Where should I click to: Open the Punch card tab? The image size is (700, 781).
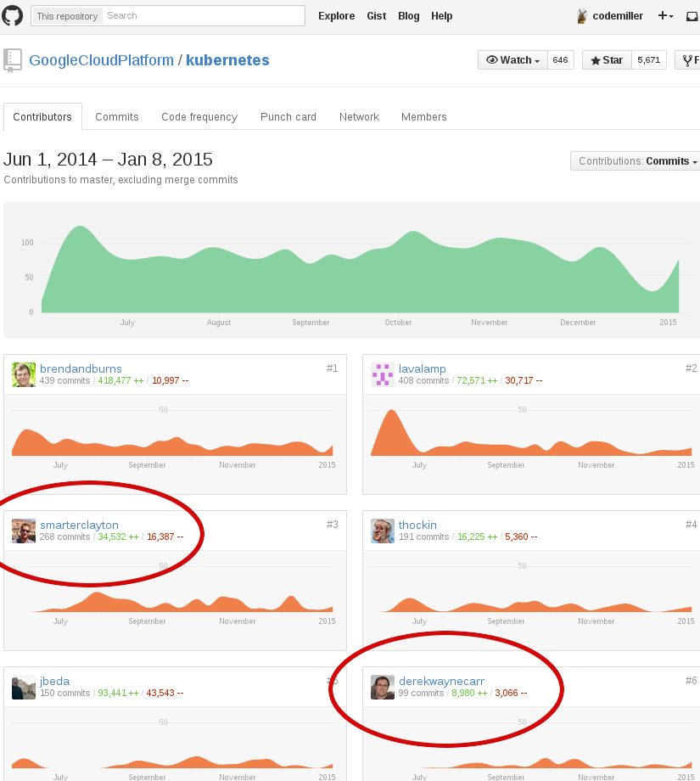(288, 117)
